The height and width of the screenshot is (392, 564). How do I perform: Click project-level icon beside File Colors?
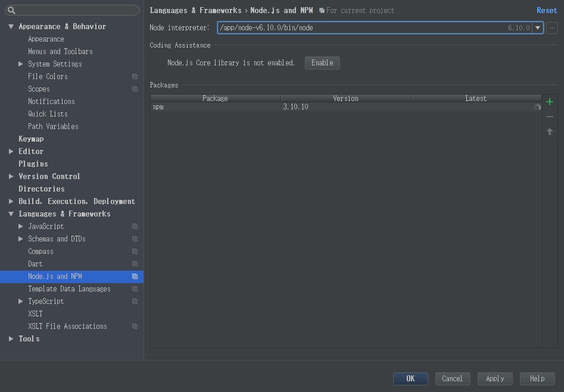click(x=135, y=77)
